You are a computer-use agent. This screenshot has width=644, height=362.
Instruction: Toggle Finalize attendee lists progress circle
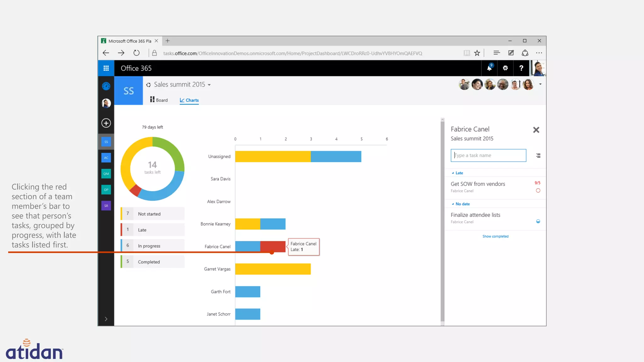pos(538,221)
